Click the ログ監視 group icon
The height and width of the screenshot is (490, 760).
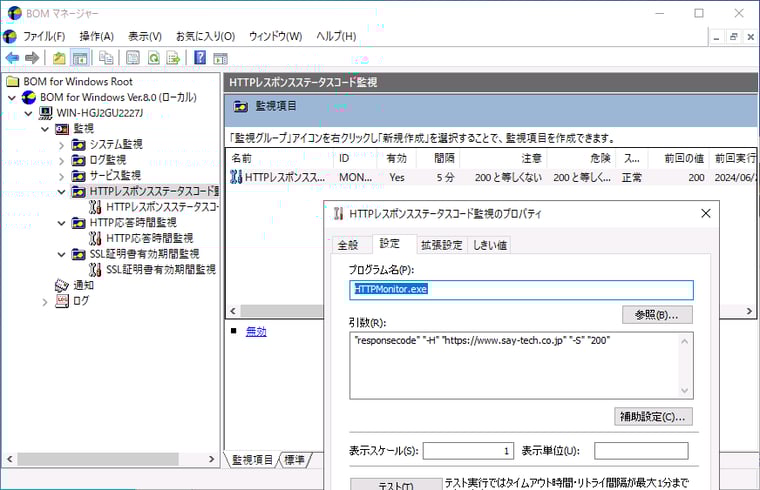click(x=79, y=160)
